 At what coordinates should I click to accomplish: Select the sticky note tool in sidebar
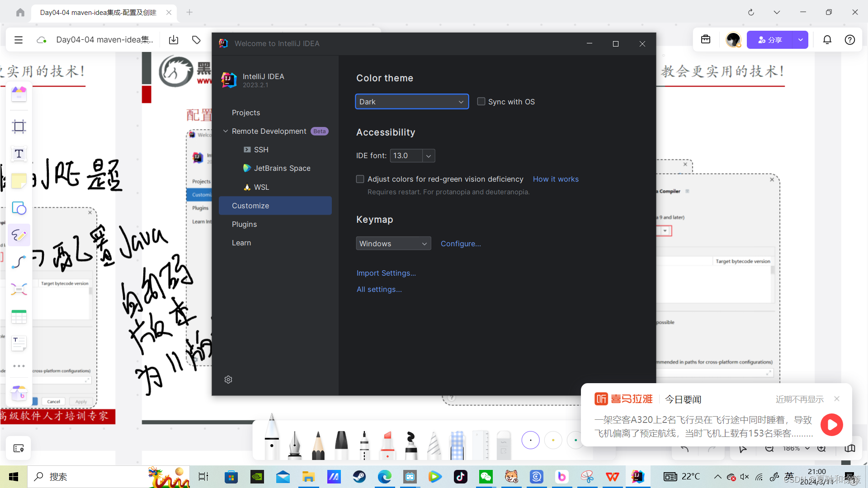(19, 181)
